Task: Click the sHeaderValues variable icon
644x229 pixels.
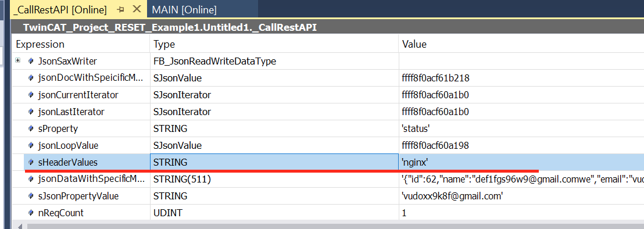Action: 31,162
